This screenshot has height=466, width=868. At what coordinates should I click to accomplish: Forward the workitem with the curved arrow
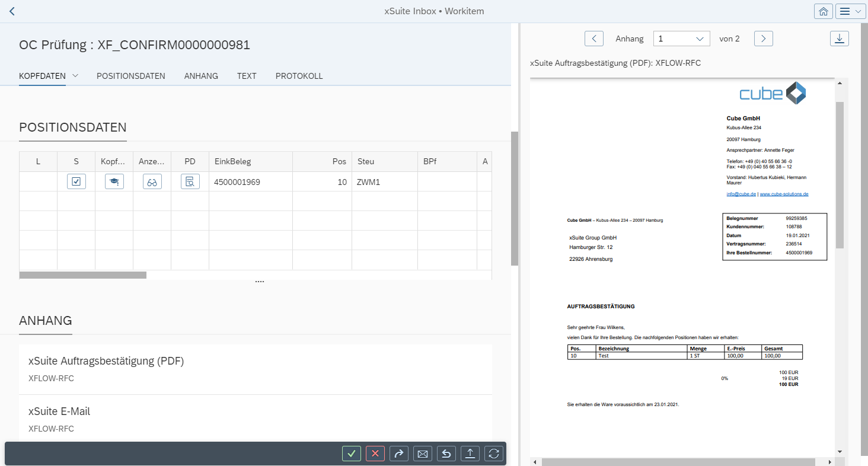coord(399,454)
